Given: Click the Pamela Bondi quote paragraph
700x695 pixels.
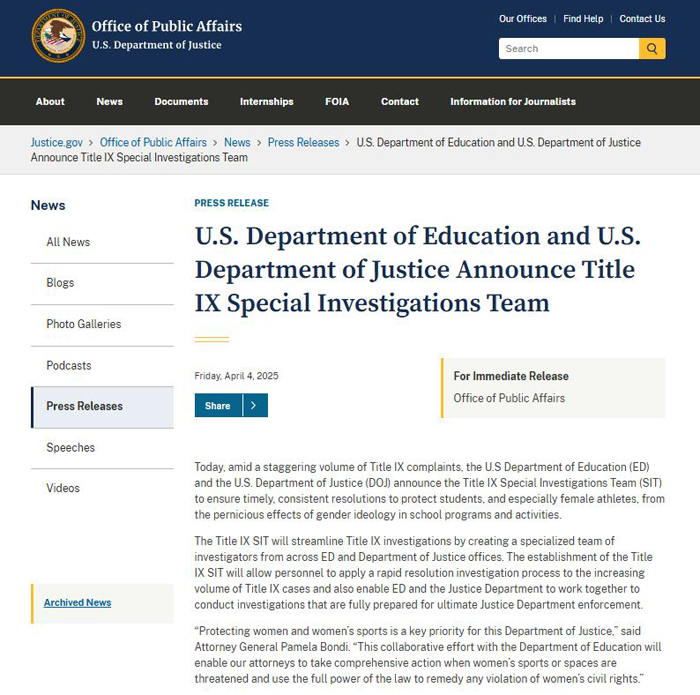Looking at the screenshot, I should tap(428, 655).
